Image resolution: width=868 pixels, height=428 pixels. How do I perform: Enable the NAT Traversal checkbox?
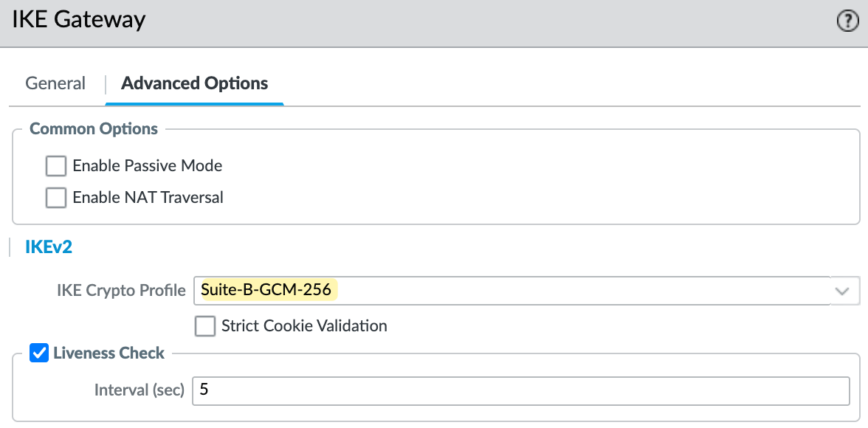tap(56, 198)
